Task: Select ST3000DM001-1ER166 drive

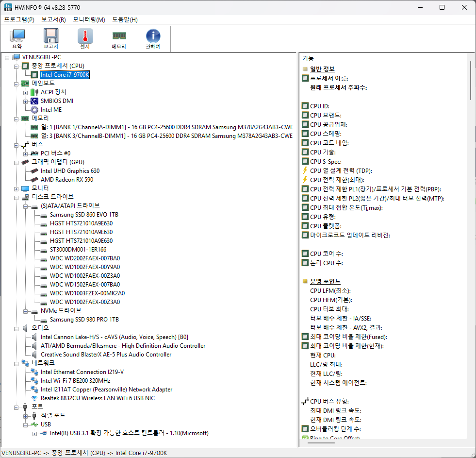Action: point(78,250)
